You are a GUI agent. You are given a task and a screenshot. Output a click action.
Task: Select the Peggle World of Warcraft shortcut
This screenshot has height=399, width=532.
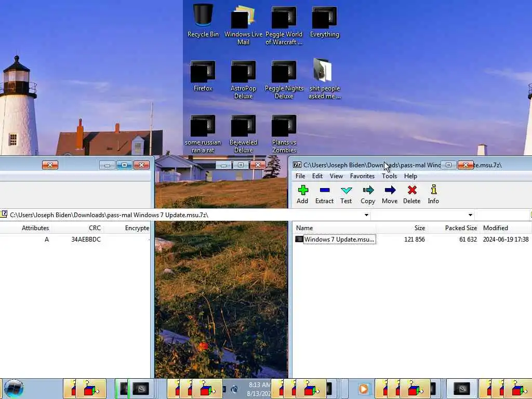point(284,24)
